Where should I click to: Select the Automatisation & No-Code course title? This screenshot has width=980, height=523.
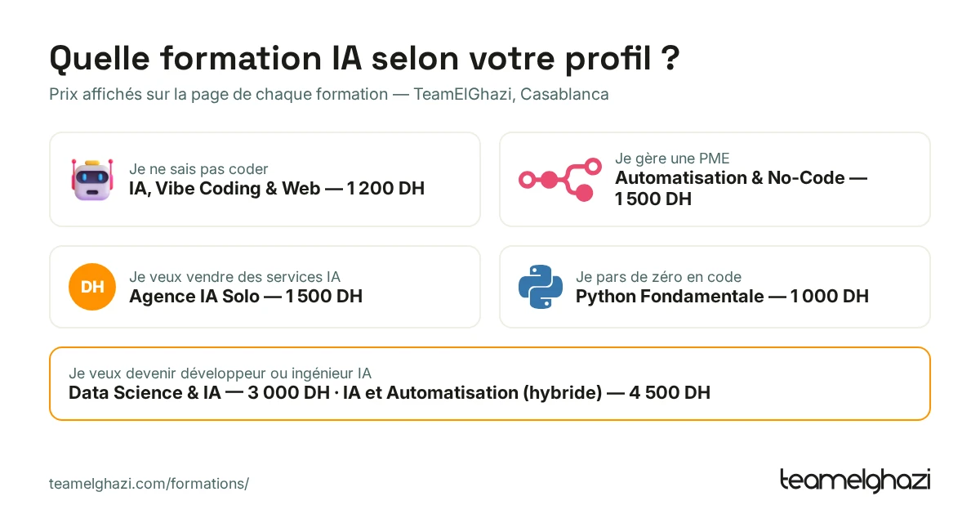tap(741, 188)
